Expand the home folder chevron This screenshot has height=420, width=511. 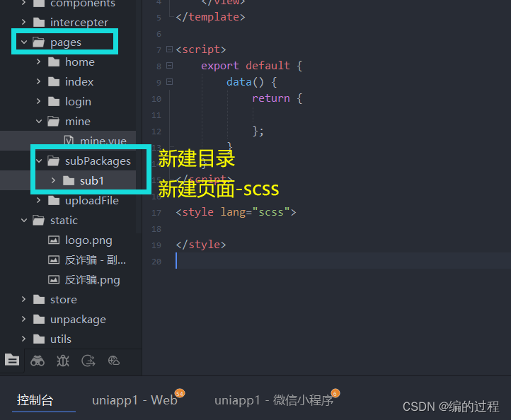click(x=38, y=62)
